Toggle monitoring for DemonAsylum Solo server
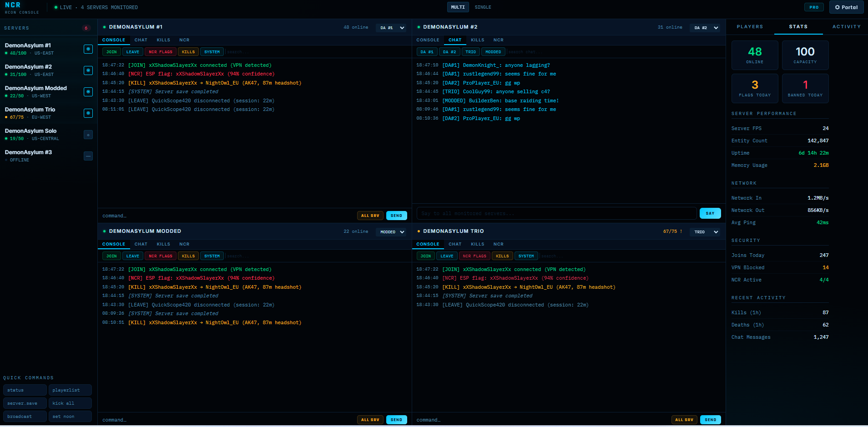 click(88, 135)
